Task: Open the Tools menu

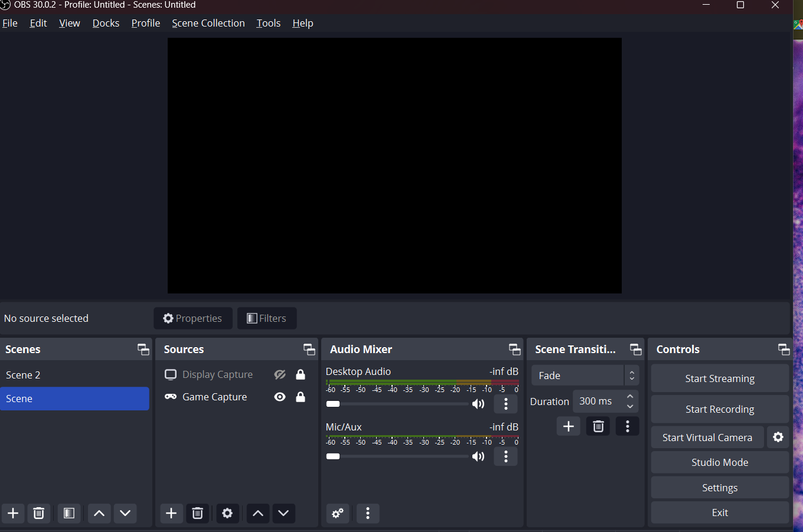Action: (x=269, y=23)
